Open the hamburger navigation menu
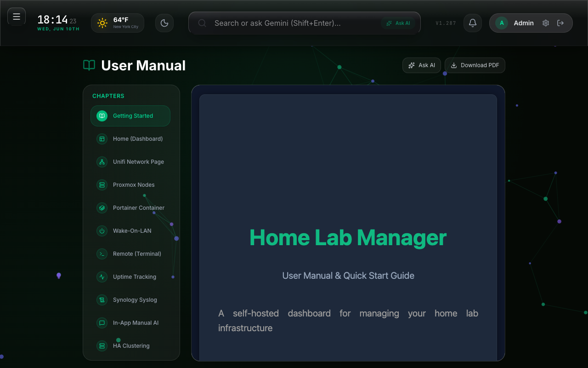588x368 pixels. (x=17, y=17)
